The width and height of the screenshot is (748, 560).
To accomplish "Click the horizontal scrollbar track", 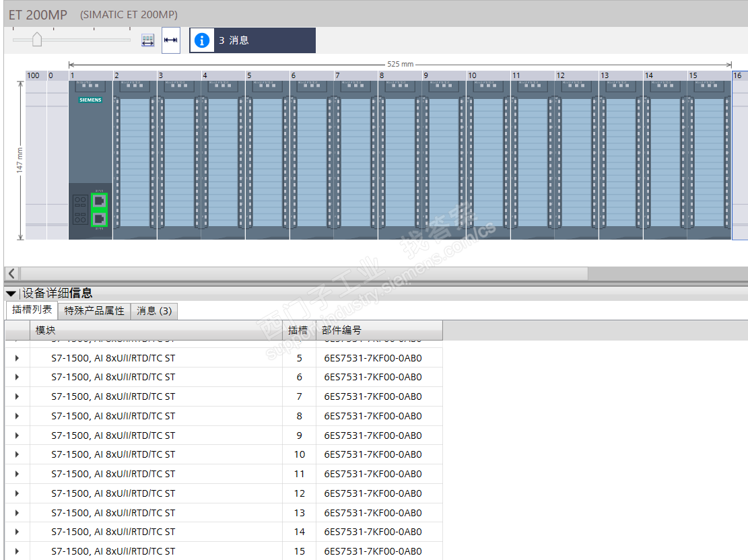I will 668,273.
